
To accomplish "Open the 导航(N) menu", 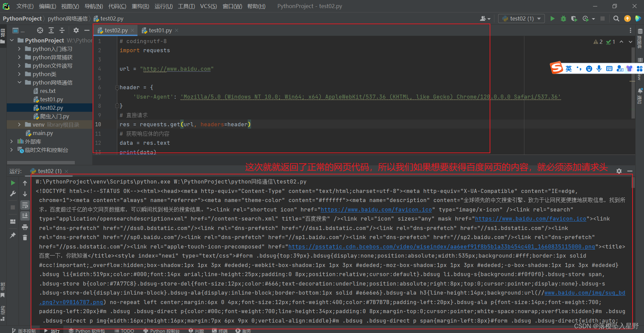I will 94,6.
